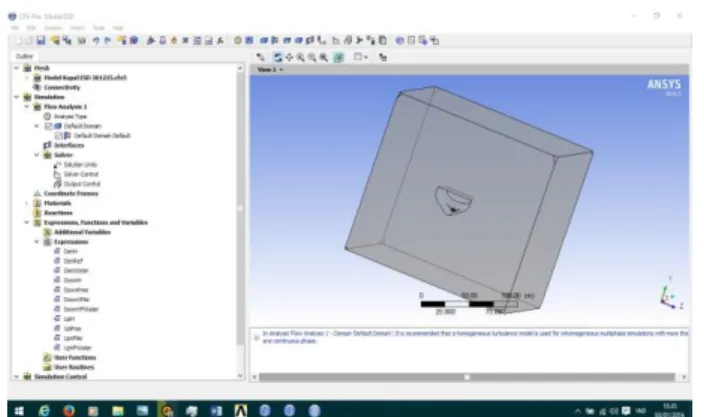
Task: Open the View 1 dropdown
Action: point(282,70)
